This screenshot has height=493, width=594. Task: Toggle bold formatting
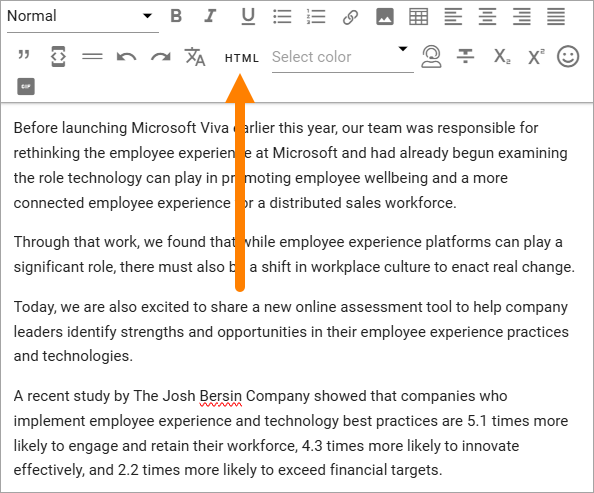176,16
